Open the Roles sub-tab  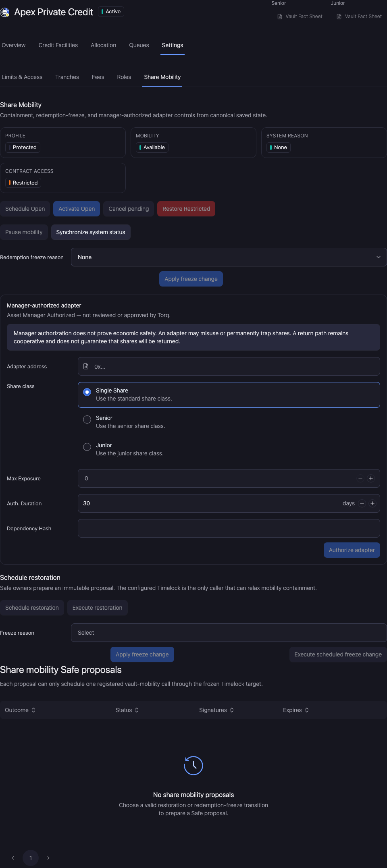(x=124, y=77)
